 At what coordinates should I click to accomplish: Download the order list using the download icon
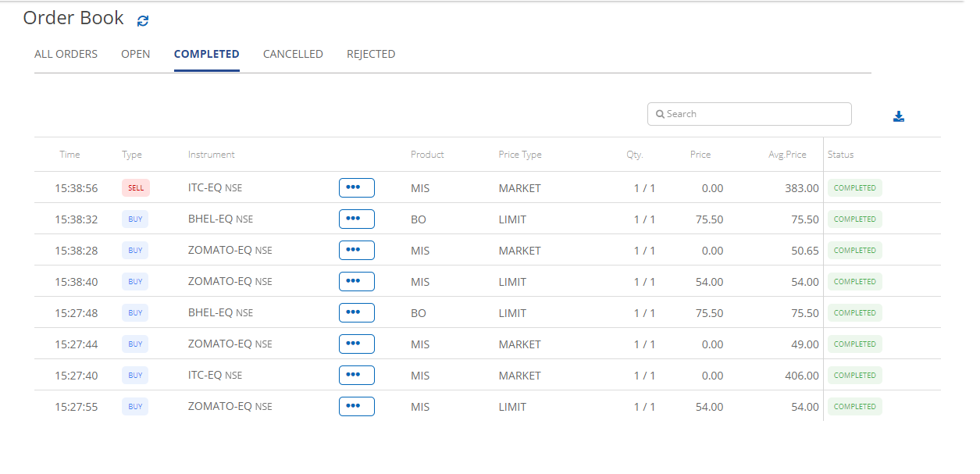pyautogui.click(x=899, y=116)
